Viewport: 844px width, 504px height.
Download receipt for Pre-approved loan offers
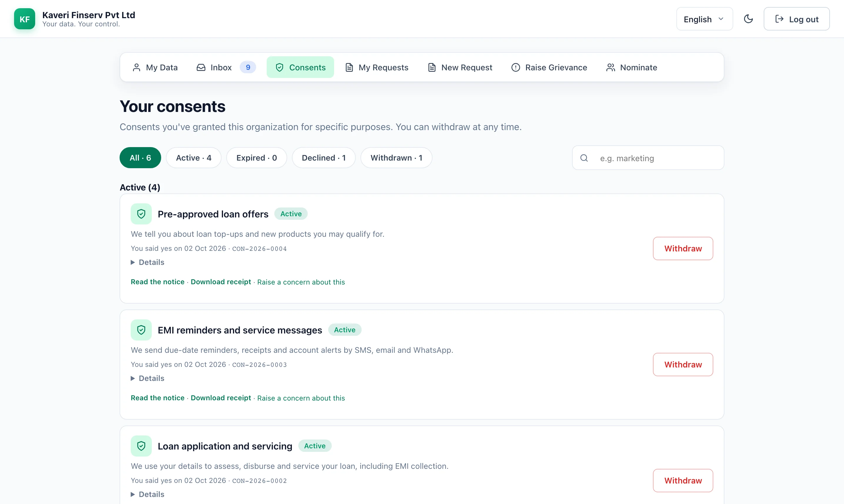pos(221,282)
